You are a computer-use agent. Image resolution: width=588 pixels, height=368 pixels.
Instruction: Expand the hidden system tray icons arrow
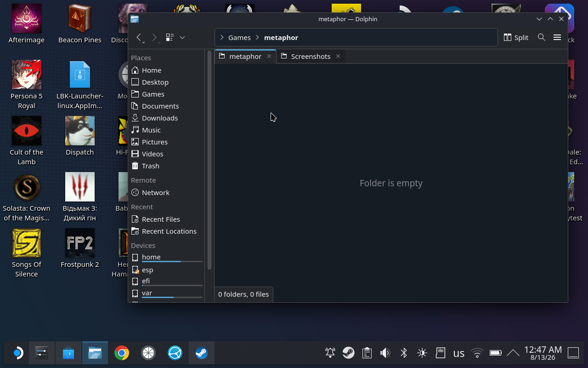point(513,353)
